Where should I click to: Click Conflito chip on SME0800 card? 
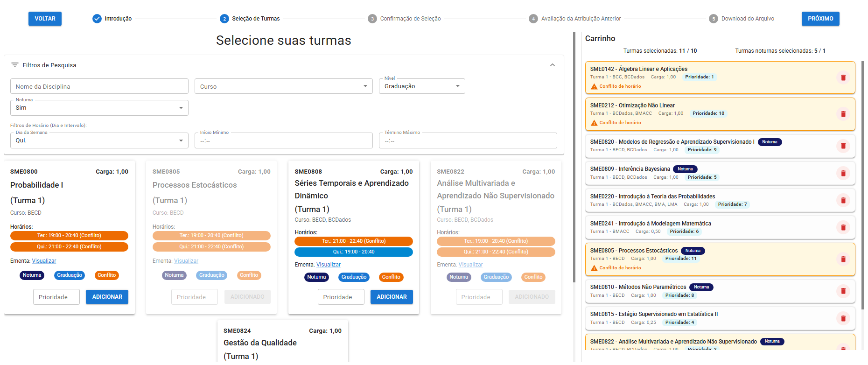click(x=106, y=275)
